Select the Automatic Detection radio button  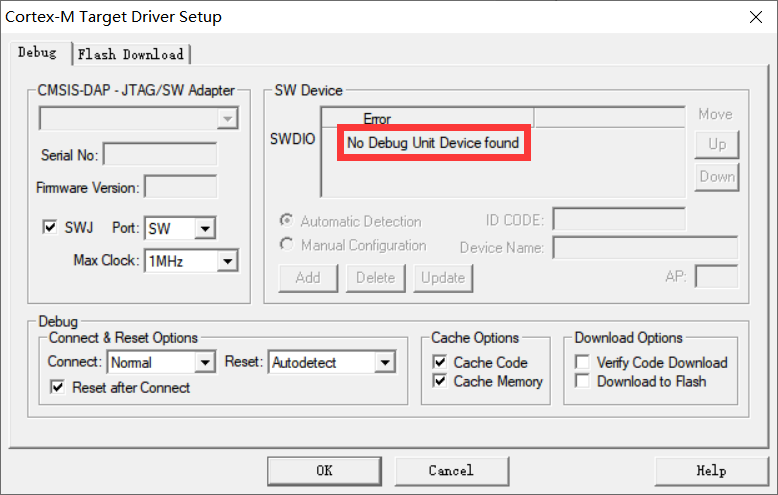point(286,220)
